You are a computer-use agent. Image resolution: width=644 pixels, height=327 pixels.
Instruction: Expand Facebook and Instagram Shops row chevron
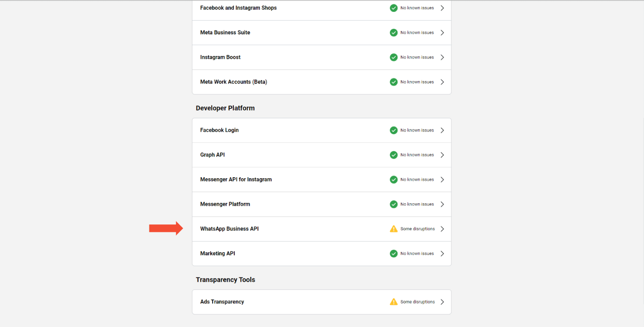442,8
